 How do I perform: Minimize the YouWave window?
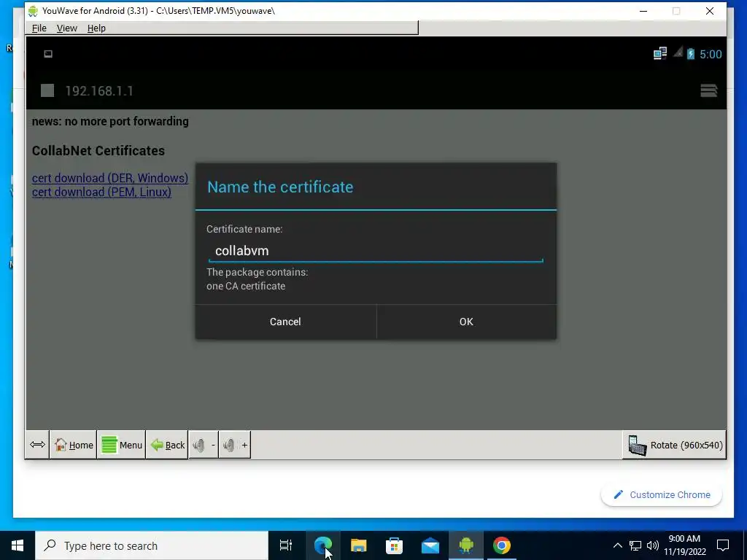point(643,11)
